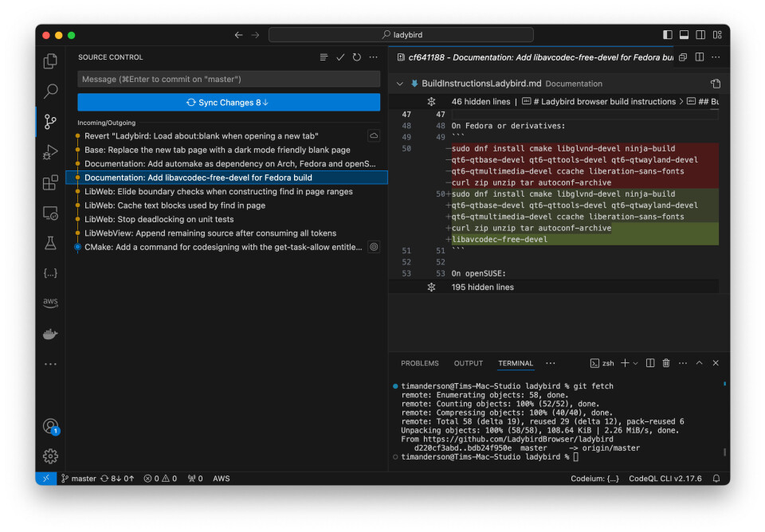Open the Extensions view icon

[x=50, y=183]
